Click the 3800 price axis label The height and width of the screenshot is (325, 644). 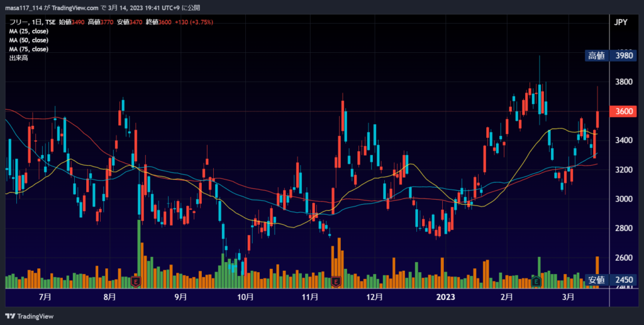[x=624, y=82]
